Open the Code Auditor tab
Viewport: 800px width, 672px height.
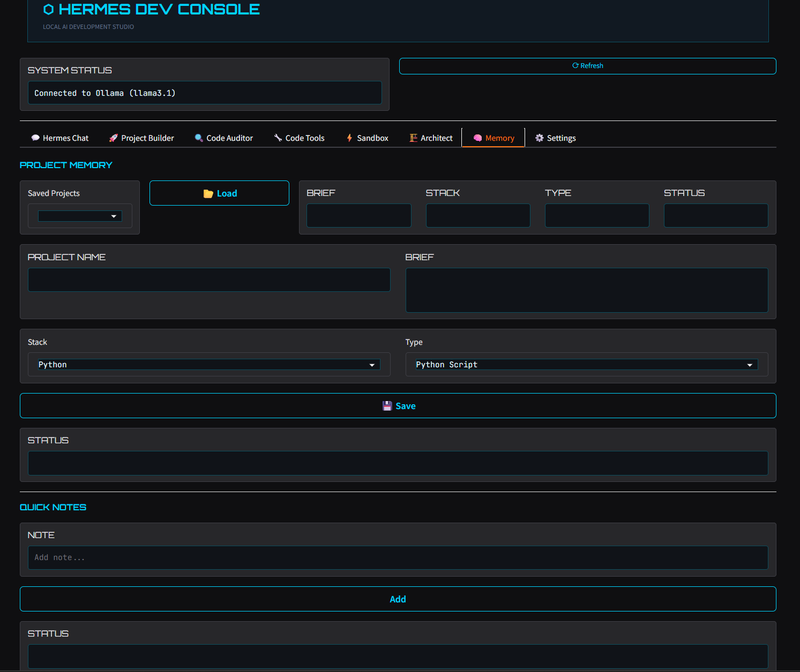point(223,138)
